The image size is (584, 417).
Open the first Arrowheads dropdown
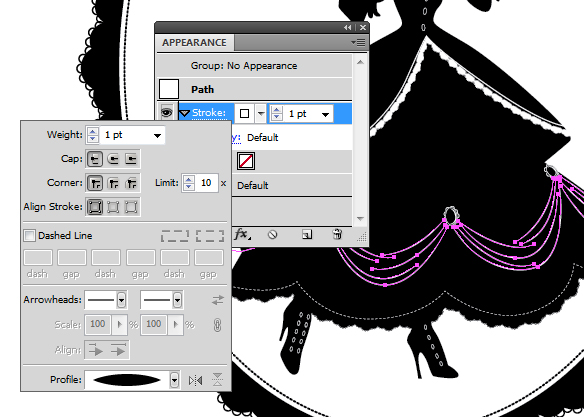click(121, 300)
